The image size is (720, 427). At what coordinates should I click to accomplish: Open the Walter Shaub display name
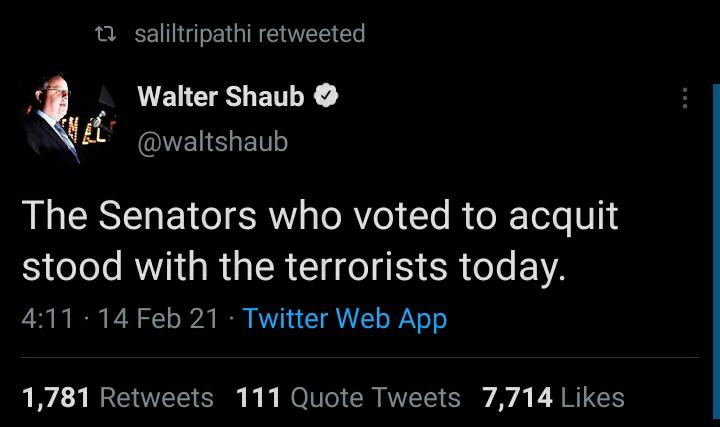(x=220, y=97)
